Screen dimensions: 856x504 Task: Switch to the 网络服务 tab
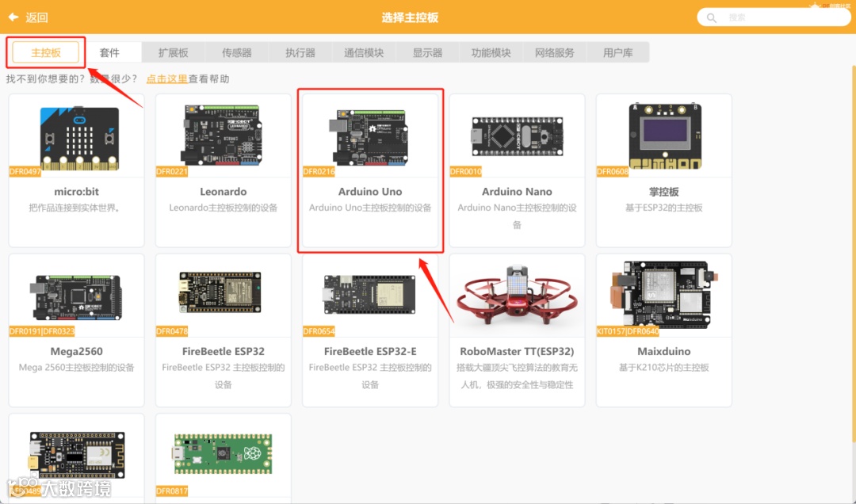555,52
